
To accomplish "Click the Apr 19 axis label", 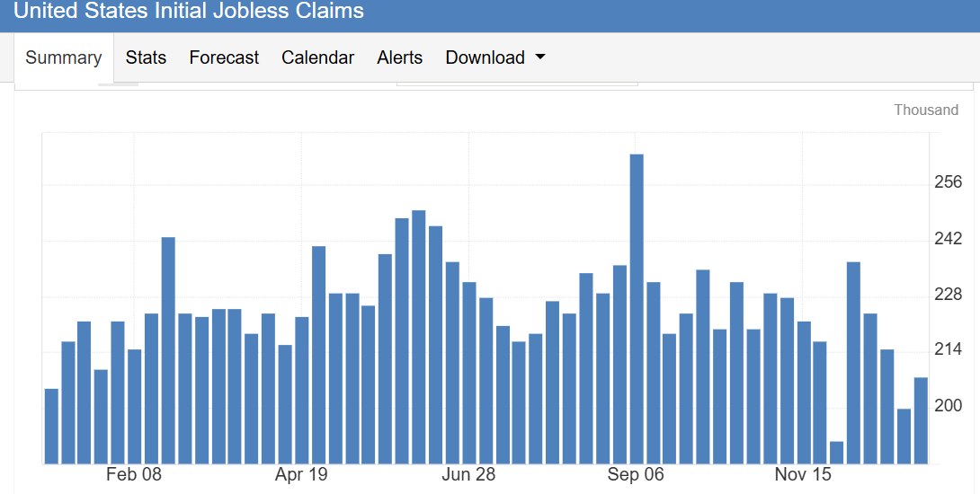I will [301, 474].
